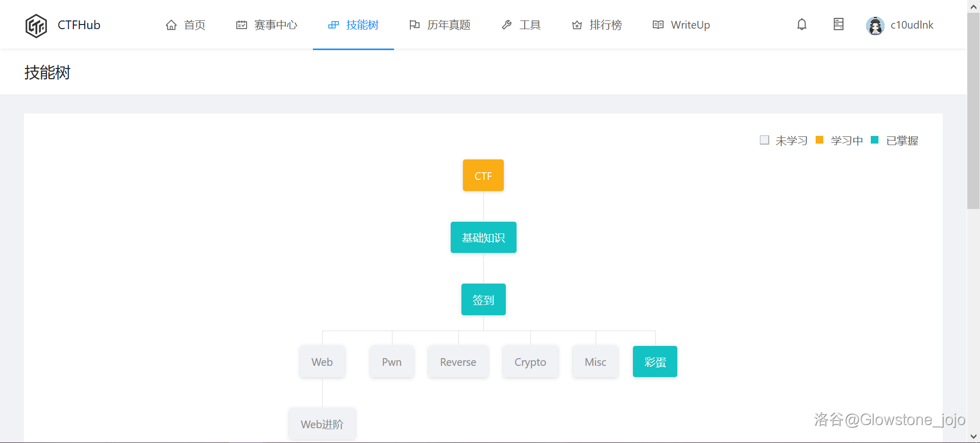Click the server list icon beside bell
The image size is (980, 443).
pos(838,25)
